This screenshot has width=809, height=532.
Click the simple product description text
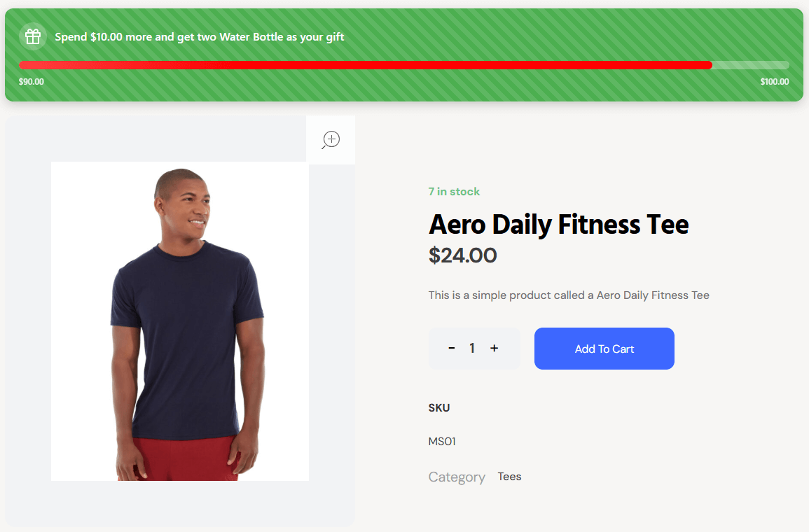click(569, 295)
